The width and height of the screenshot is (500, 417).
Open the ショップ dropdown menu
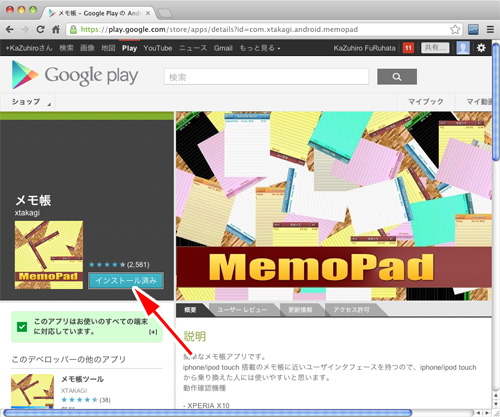tap(27, 102)
